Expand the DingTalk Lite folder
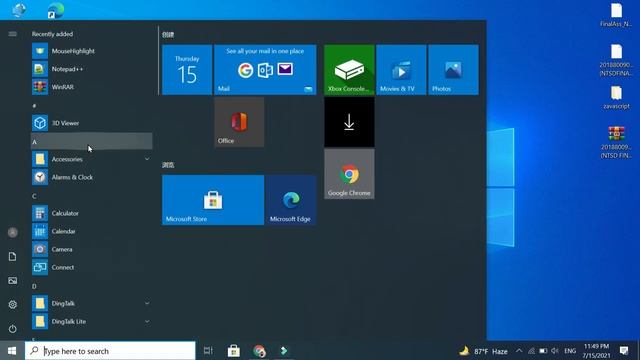This screenshot has width=640, height=360. tap(92, 321)
